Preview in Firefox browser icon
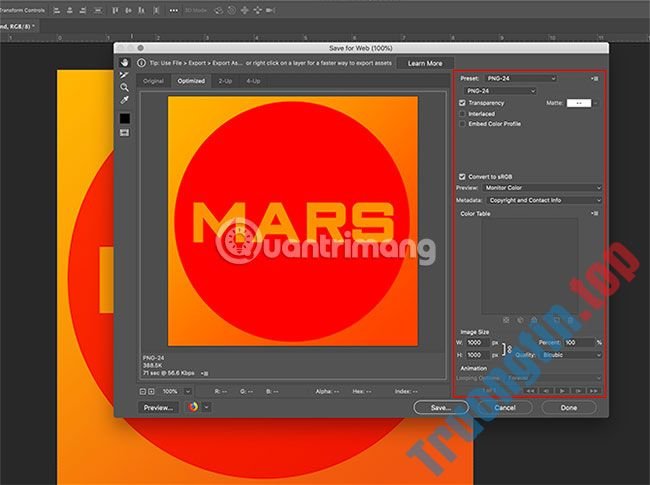The height and width of the screenshot is (485, 650). pos(193,407)
